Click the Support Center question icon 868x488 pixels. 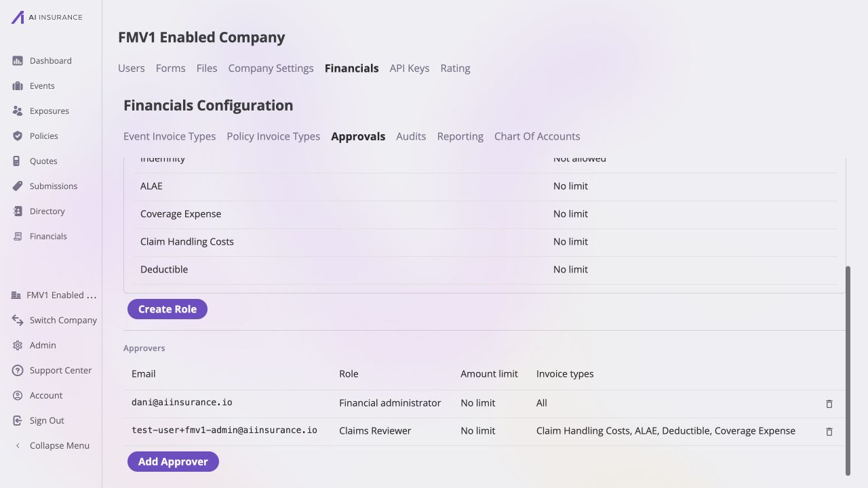click(18, 371)
